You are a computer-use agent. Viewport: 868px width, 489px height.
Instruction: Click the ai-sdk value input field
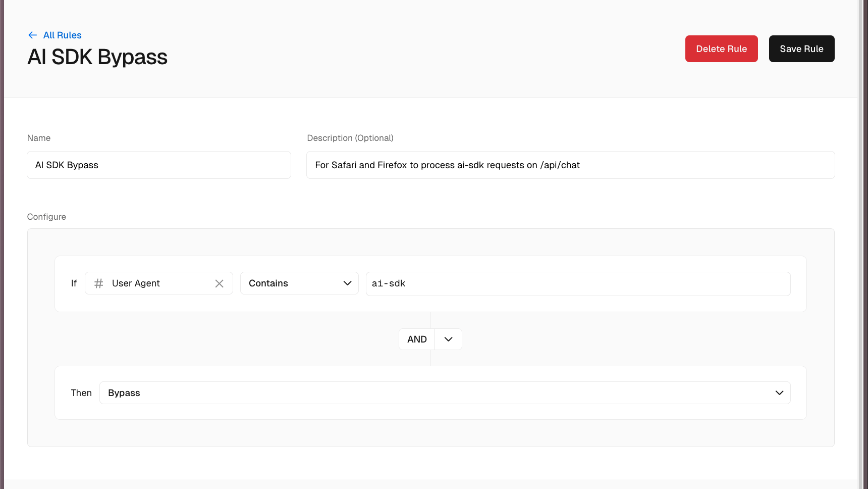(578, 283)
